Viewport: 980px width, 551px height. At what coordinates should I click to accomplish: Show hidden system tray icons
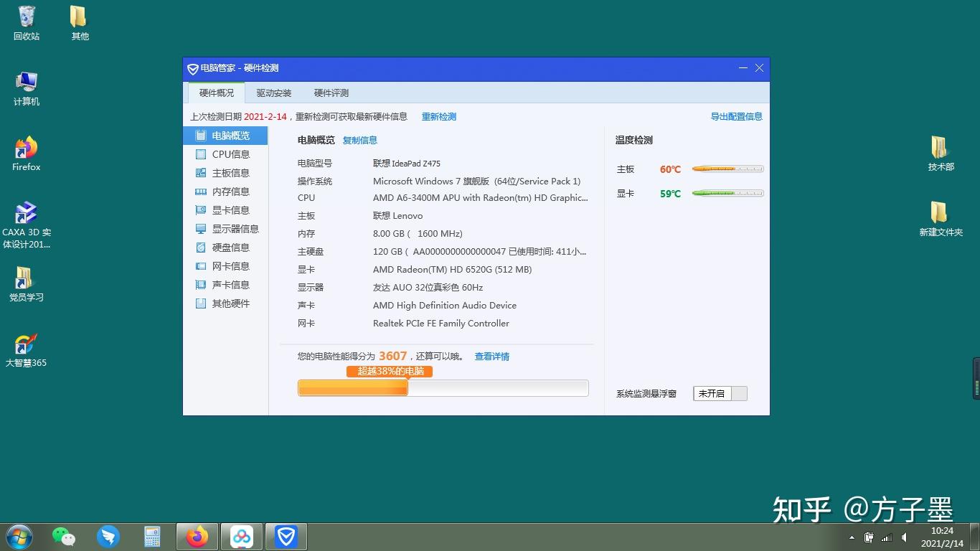click(852, 537)
